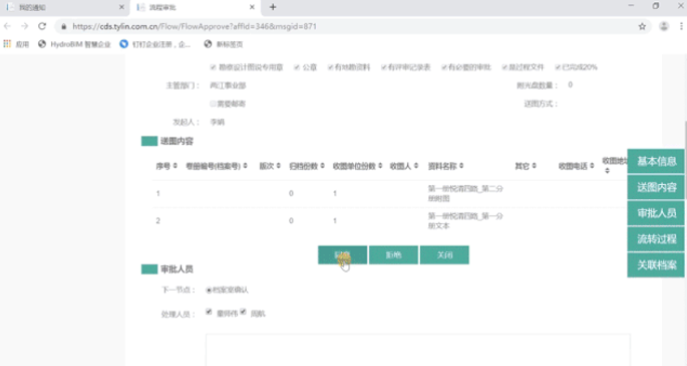Click the 同意 approve button
The width and height of the screenshot is (687, 366).
tap(343, 255)
